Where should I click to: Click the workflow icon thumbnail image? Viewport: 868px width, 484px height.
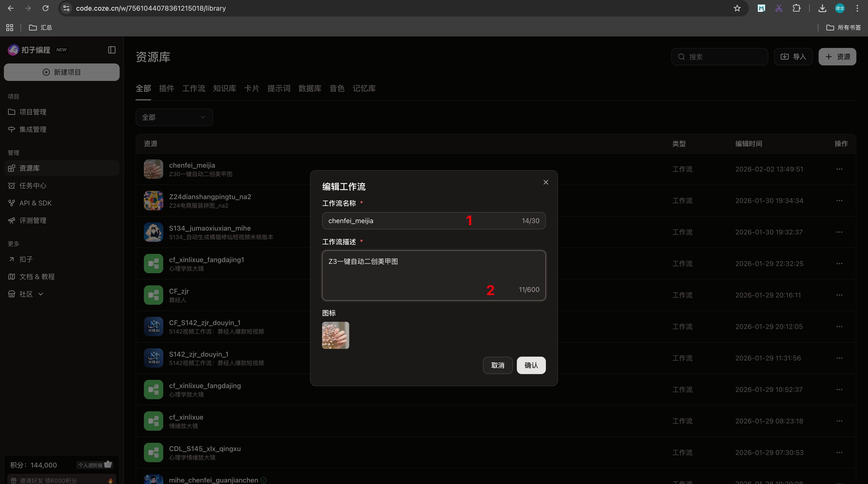335,335
